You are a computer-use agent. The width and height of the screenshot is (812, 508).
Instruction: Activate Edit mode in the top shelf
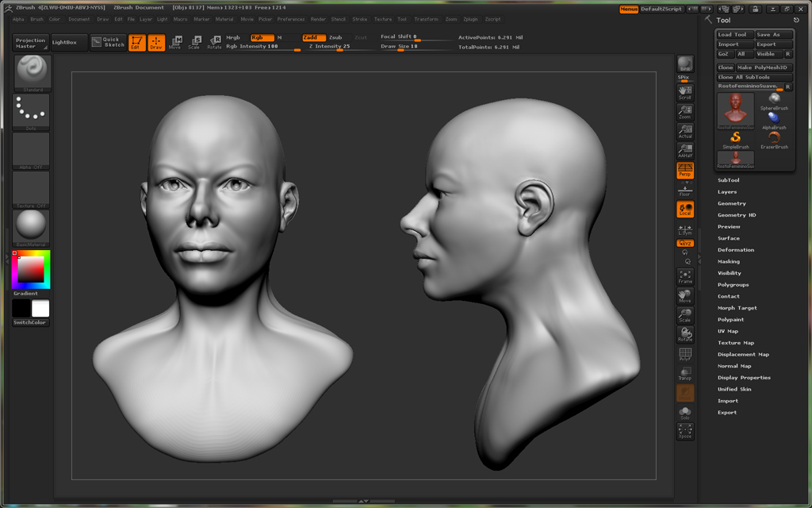pos(136,43)
